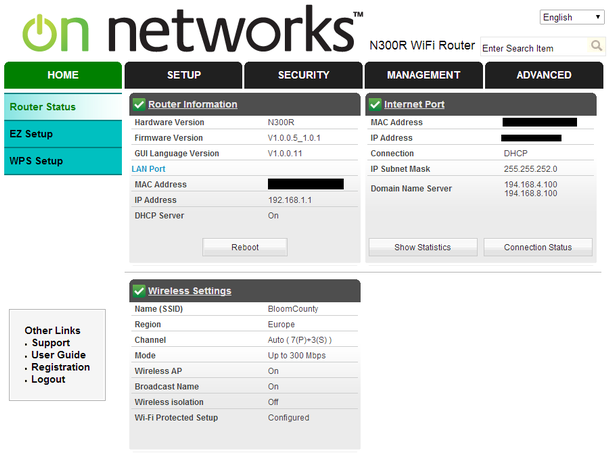Click SSID value BloomCounty

click(x=293, y=309)
